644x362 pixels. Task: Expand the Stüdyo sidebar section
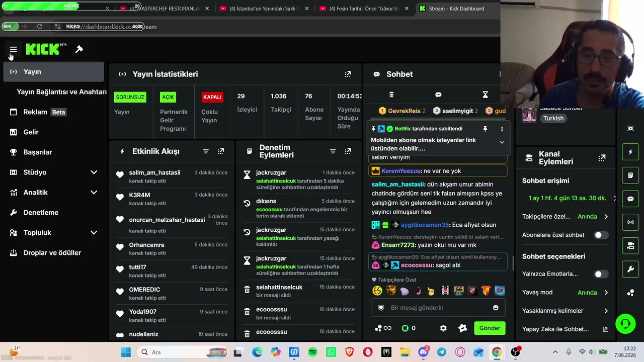tap(94, 172)
